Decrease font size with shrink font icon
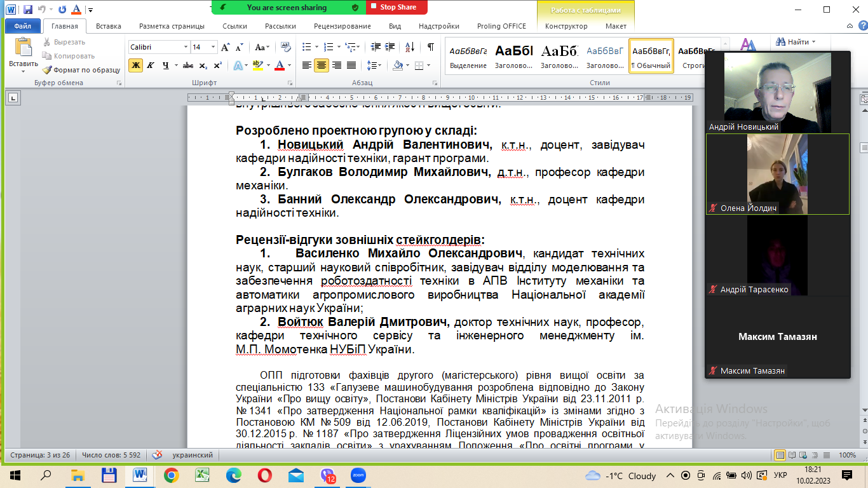Image resolution: width=868 pixels, height=488 pixels. tap(240, 47)
